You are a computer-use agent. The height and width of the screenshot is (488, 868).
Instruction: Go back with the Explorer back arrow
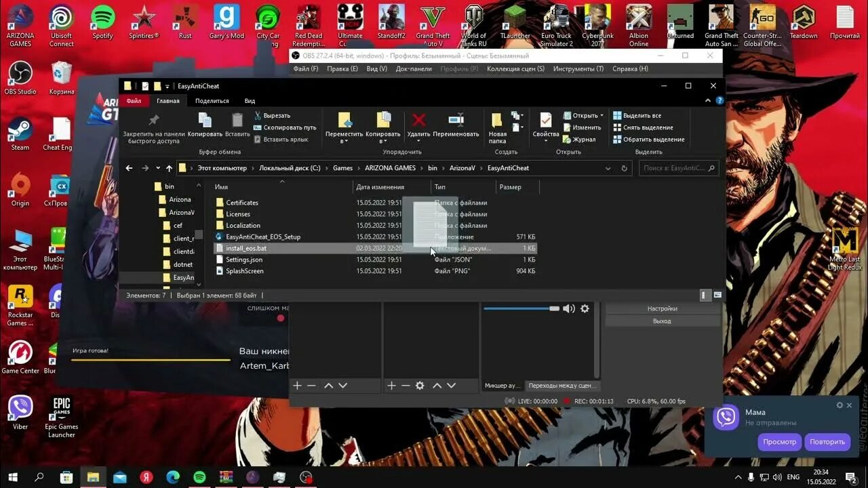coord(130,168)
